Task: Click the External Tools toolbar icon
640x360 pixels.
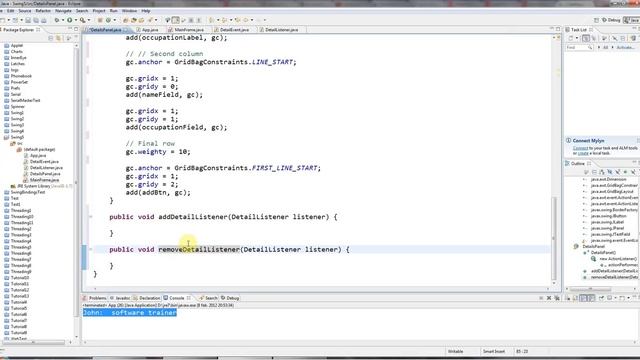Action: (82, 20)
